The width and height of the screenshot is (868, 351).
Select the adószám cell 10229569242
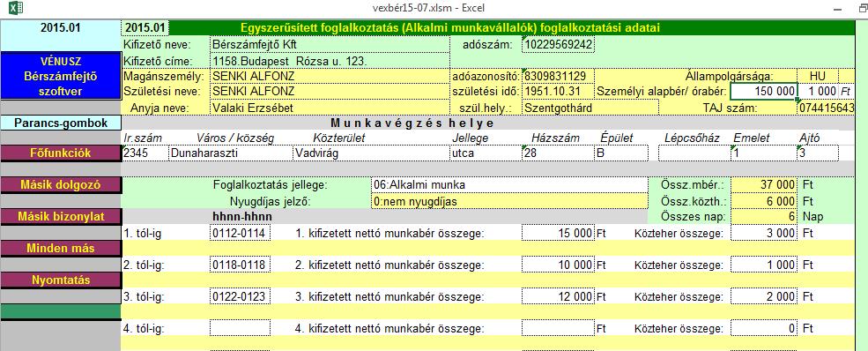[x=558, y=44]
